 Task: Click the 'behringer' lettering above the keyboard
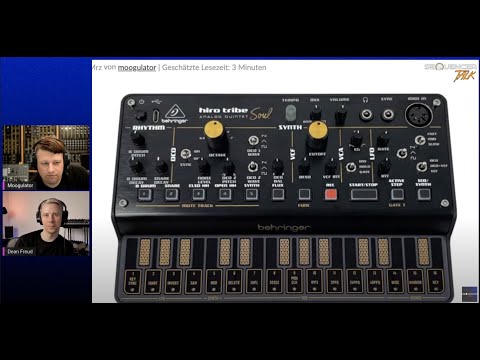point(283,228)
